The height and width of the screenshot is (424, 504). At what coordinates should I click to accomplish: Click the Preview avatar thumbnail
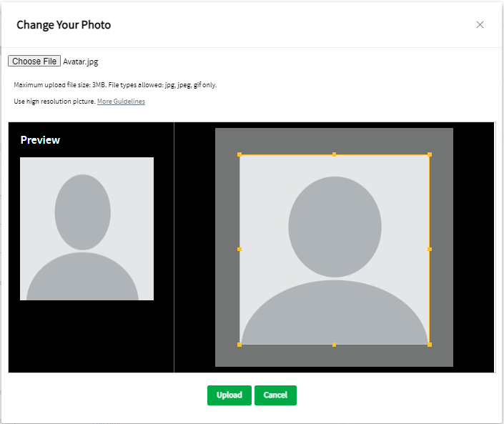pyautogui.click(x=87, y=228)
